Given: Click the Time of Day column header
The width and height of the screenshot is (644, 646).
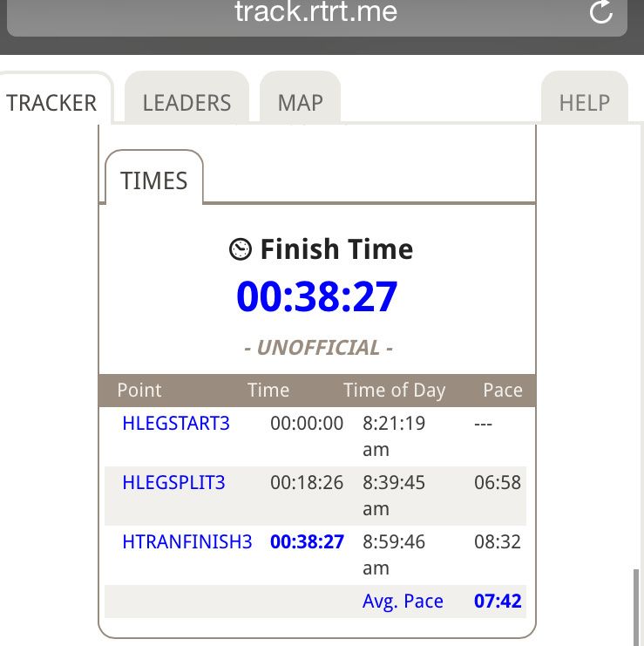Looking at the screenshot, I should pyautogui.click(x=394, y=391).
